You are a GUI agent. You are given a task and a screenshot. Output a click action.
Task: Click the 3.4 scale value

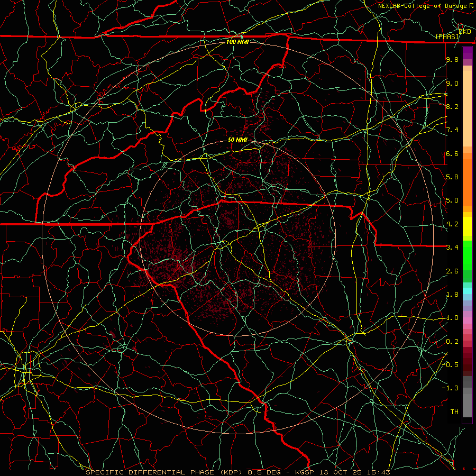coord(452,248)
